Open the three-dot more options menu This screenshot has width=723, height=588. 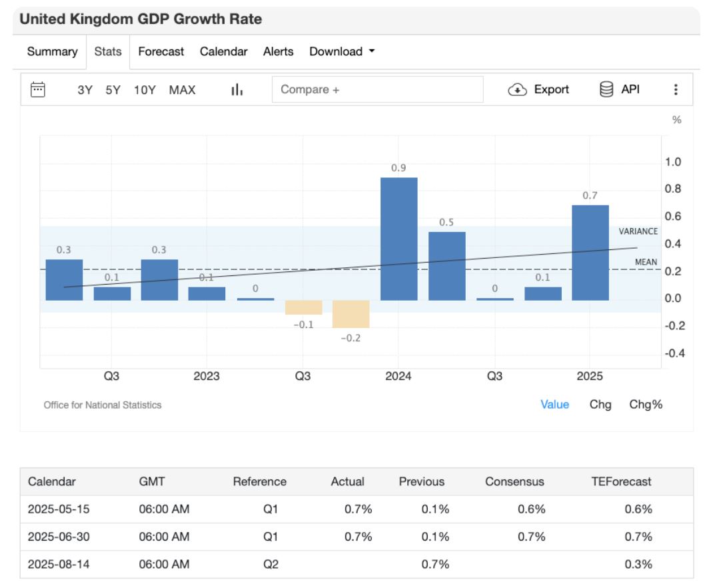676,90
